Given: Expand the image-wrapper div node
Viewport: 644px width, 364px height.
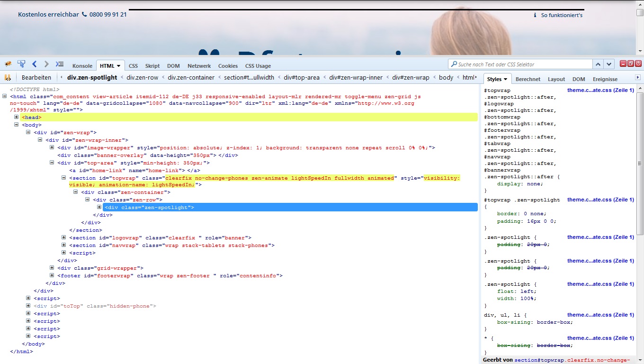Looking at the screenshot, I should pyautogui.click(x=52, y=147).
